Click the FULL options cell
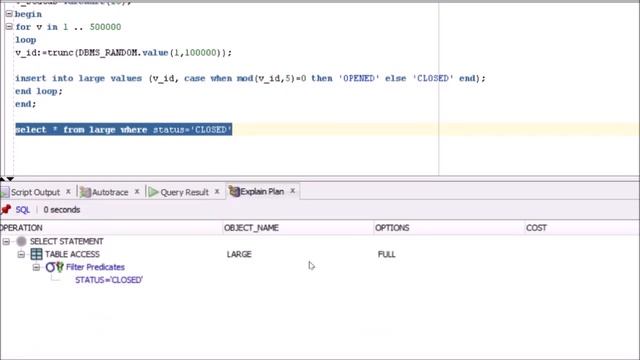 pyautogui.click(x=387, y=254)
